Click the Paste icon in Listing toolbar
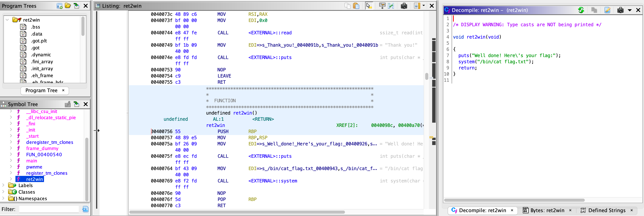644x216 pixels. (356, 6)
